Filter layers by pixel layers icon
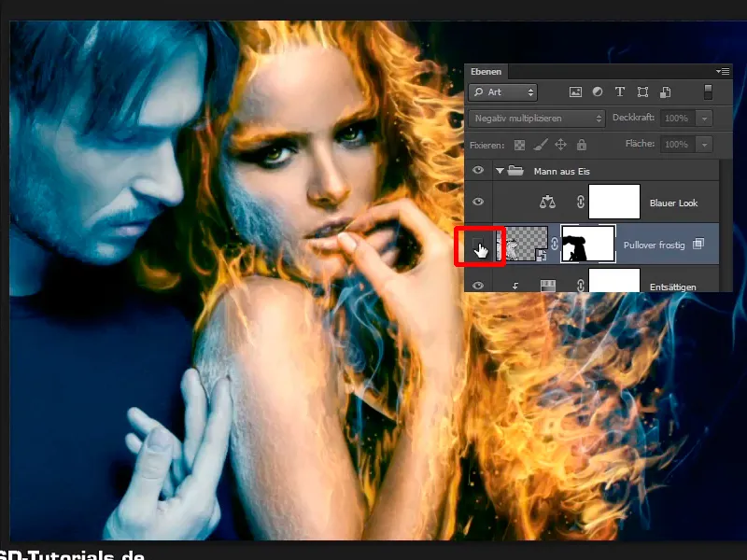 click(x=575, y=92)
